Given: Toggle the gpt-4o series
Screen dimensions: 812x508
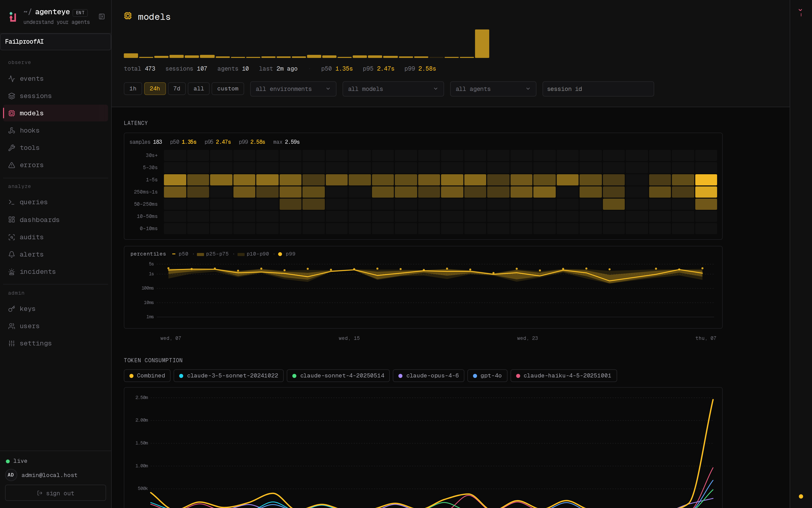Looking at the screenshot, I should (487, 376).
